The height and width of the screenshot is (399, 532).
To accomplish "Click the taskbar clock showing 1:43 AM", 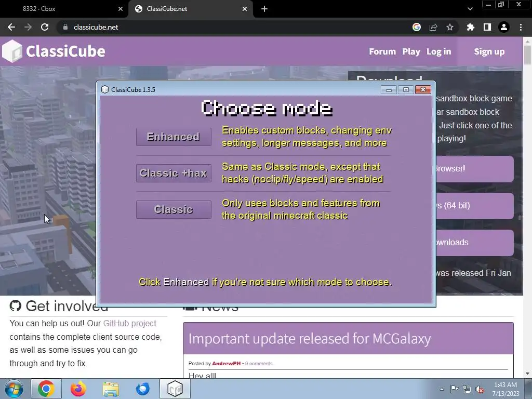I will click(506, 389).
